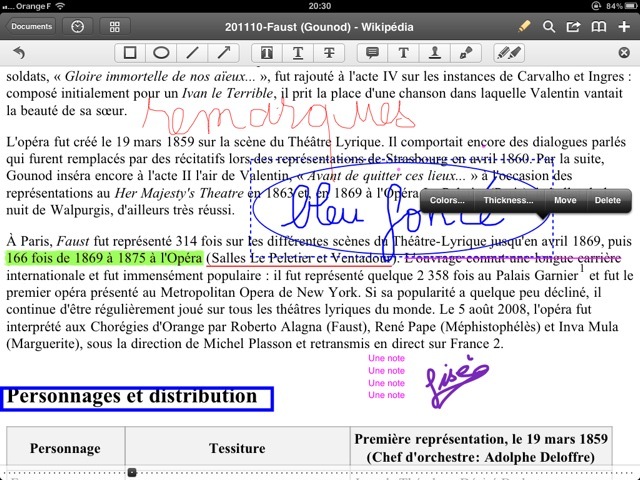Tap Move in the popup menu
This screenshot has height=480, width=640.
[565, 201]
